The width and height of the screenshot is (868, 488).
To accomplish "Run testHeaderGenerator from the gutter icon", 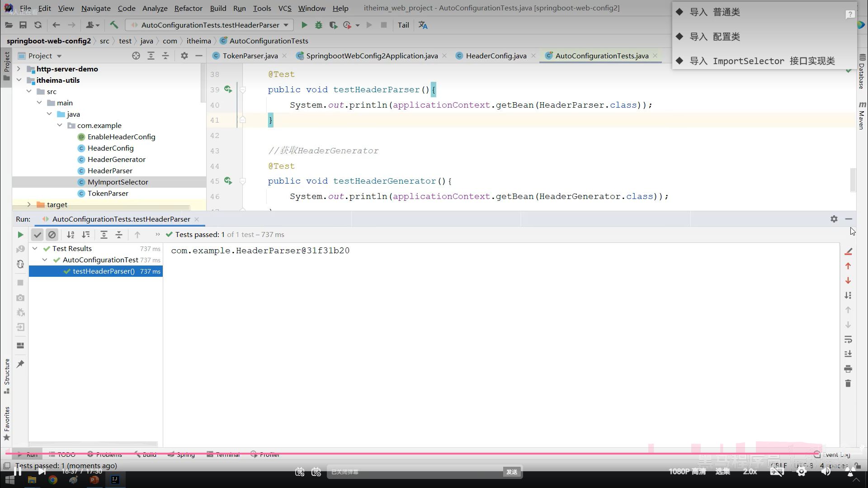I will [228, 181].
